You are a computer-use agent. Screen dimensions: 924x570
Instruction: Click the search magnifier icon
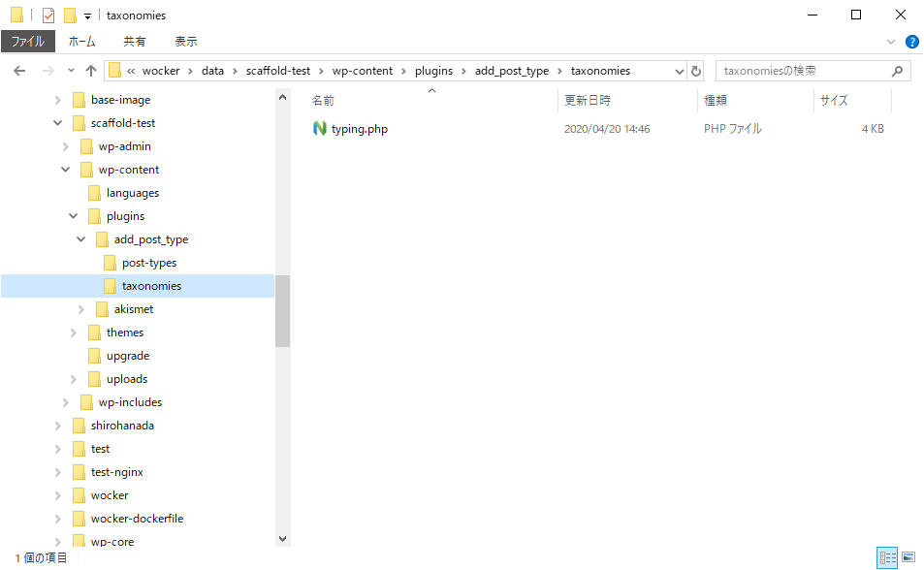[897, 71]
